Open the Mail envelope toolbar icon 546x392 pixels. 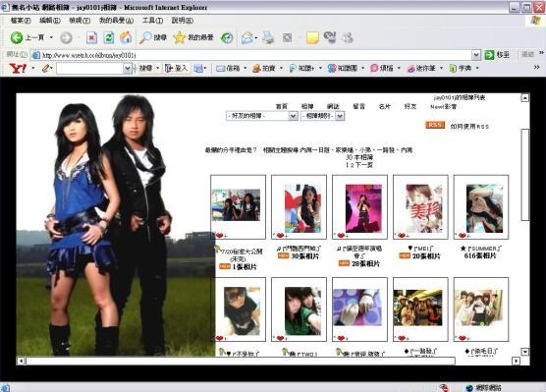pyautogui.click(x=246, y=37)
